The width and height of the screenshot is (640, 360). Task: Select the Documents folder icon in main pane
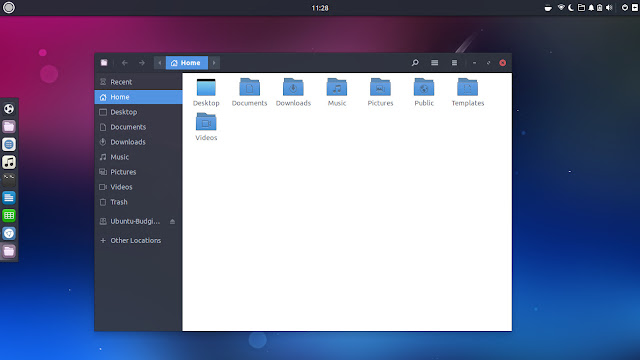click(249, 87)
